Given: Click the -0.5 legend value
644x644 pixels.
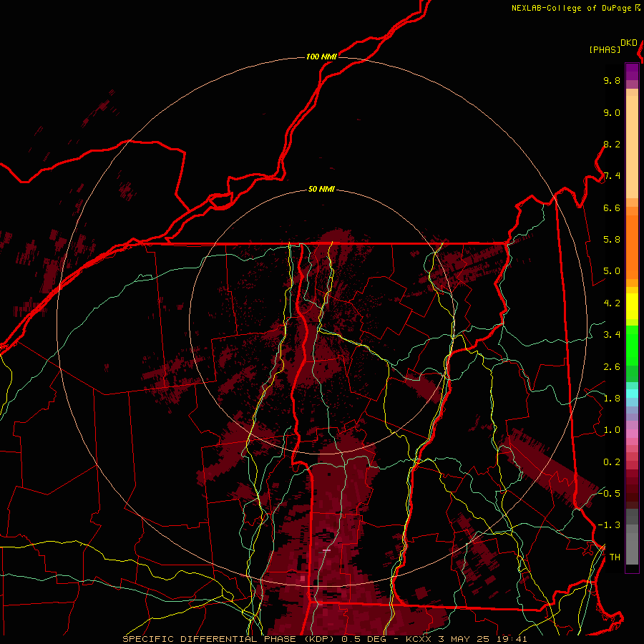Looking at the screenshot, I should point(609,494).
